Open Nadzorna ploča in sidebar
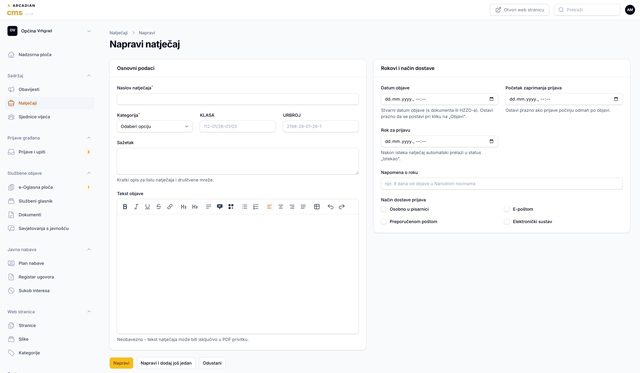The image size is (640, 373). [x=49, y=55]
